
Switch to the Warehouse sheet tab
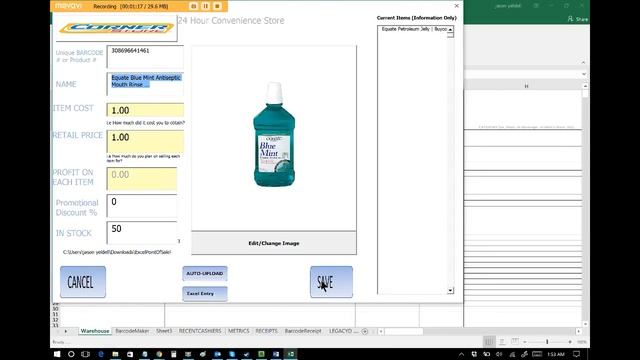[95, 331]
